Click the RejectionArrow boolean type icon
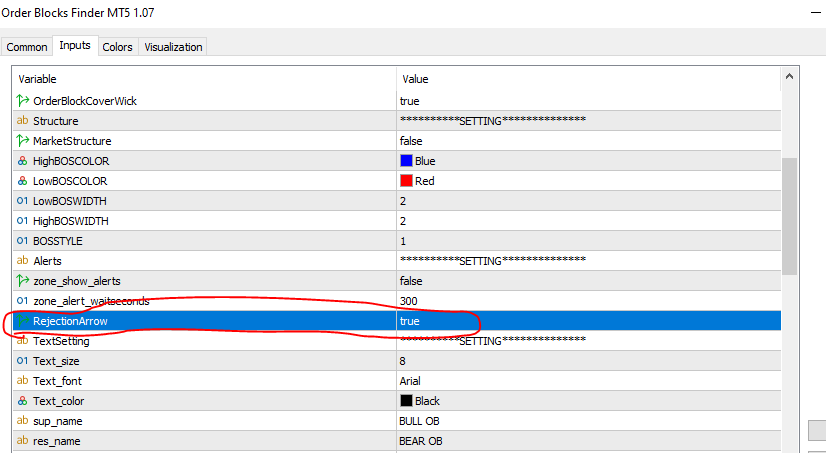The width and height of the screenshot is (826, 453). [23, 320]
